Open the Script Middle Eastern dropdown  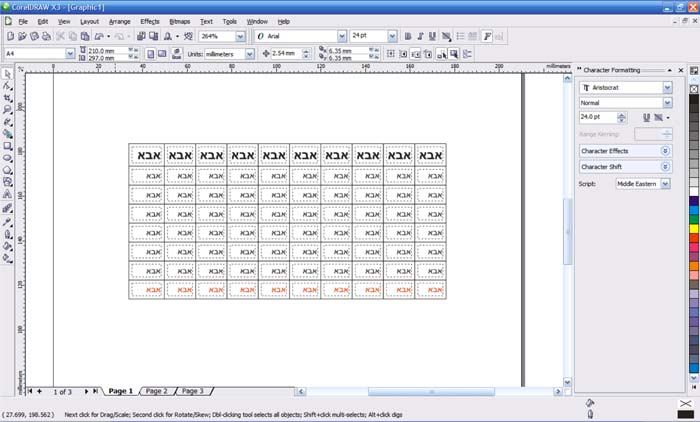point(665,184)
